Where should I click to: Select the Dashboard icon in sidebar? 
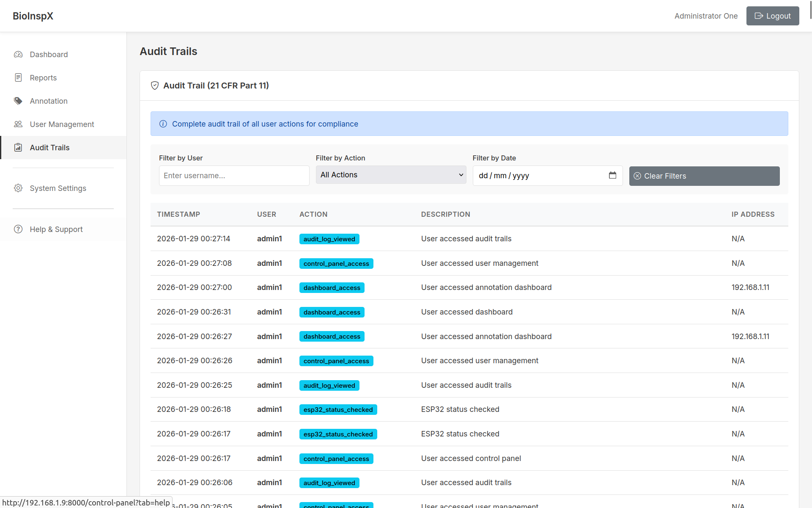point(18,54)
